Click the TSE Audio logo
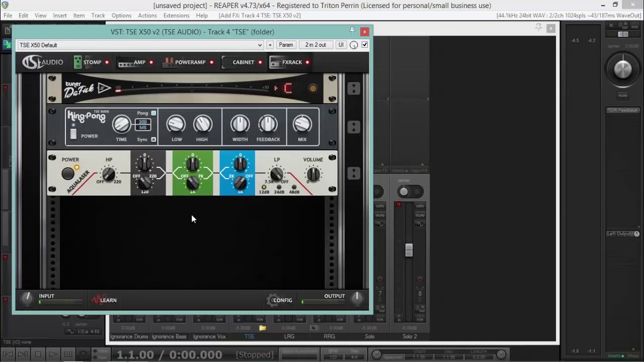Screen dimensions: 644x362 pyautogui.click(x=43, y=62)
